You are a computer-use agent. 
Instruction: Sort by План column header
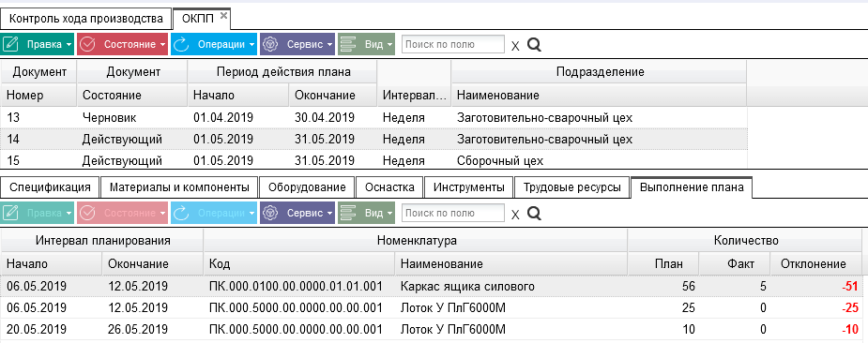pos(662,264)
